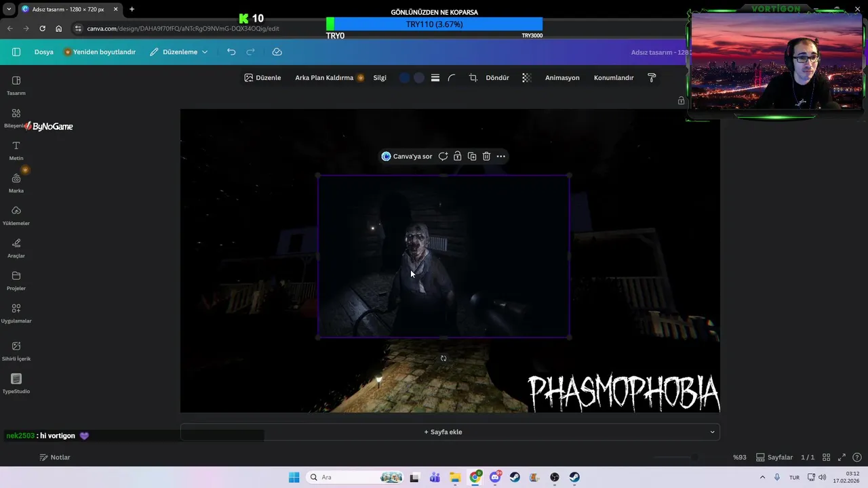Click the copy style paint roller icon

[652, 78]
